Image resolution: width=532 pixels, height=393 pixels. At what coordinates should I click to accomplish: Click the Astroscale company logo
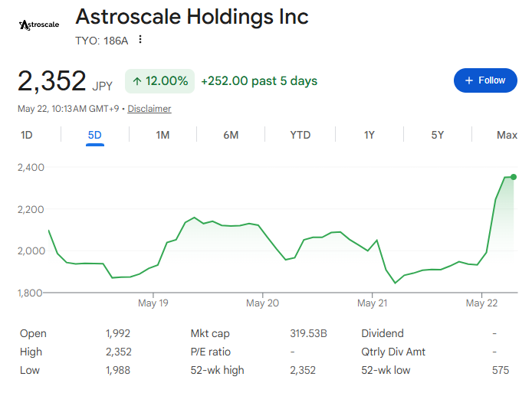click(x=39, y=25)
